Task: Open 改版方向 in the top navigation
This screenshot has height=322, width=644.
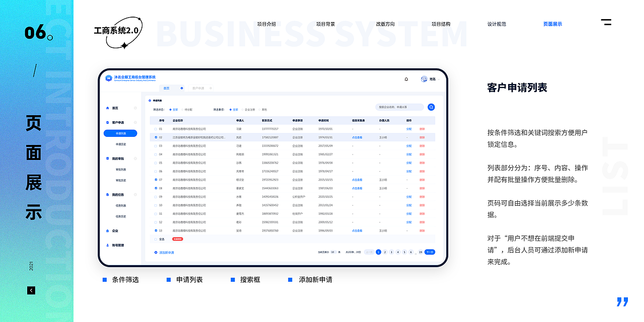Action: pos(385,24)
